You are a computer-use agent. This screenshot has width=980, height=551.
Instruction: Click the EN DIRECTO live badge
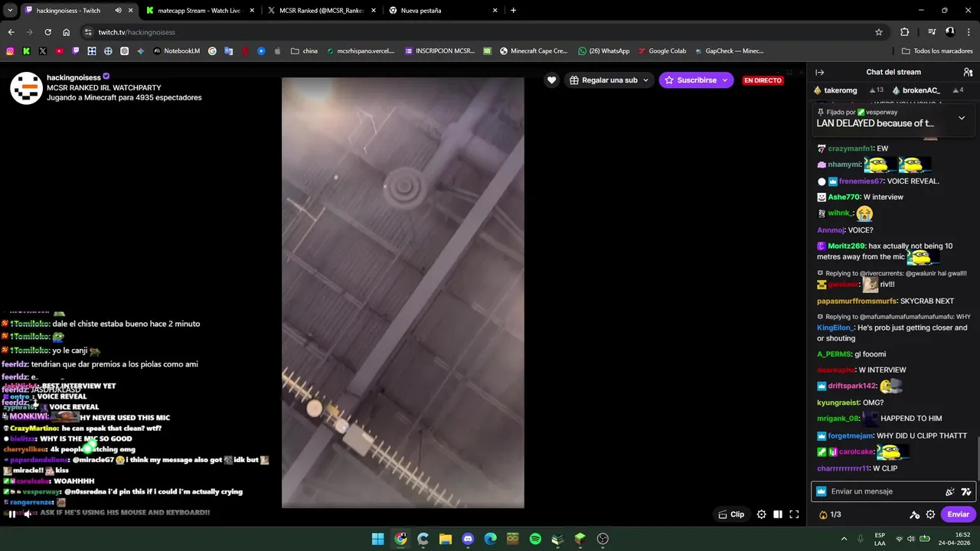pos(763,80)
